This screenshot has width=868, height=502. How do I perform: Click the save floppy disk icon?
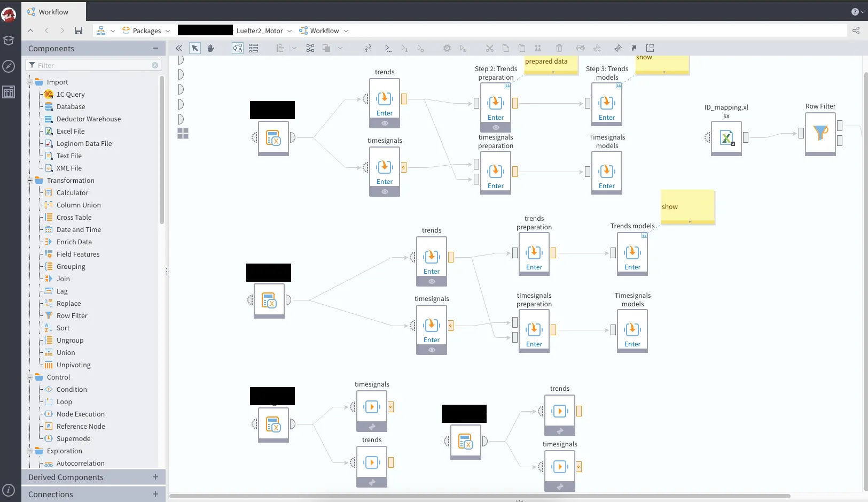click(79, 30)
